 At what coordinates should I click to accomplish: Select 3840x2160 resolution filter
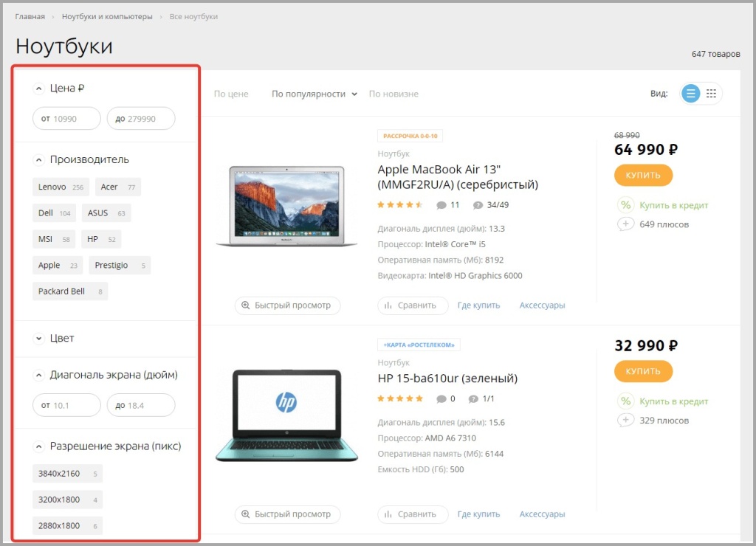(67, 473)
